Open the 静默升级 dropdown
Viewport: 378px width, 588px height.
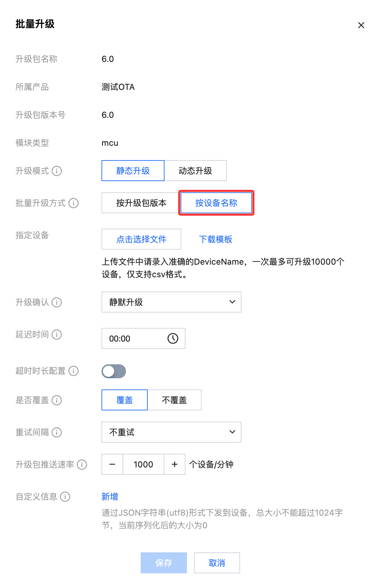point(171,302)
